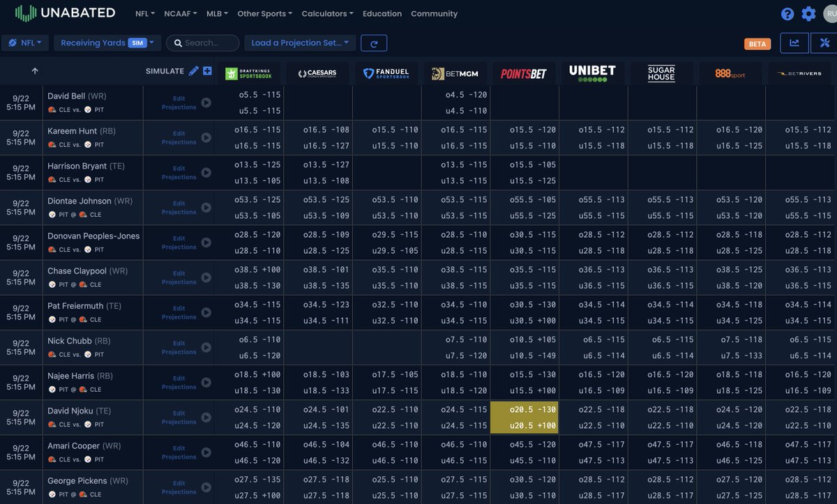The image size is (837, 504).
Task: Click the SugarHouse sportsbook column header
Action: 661,73
